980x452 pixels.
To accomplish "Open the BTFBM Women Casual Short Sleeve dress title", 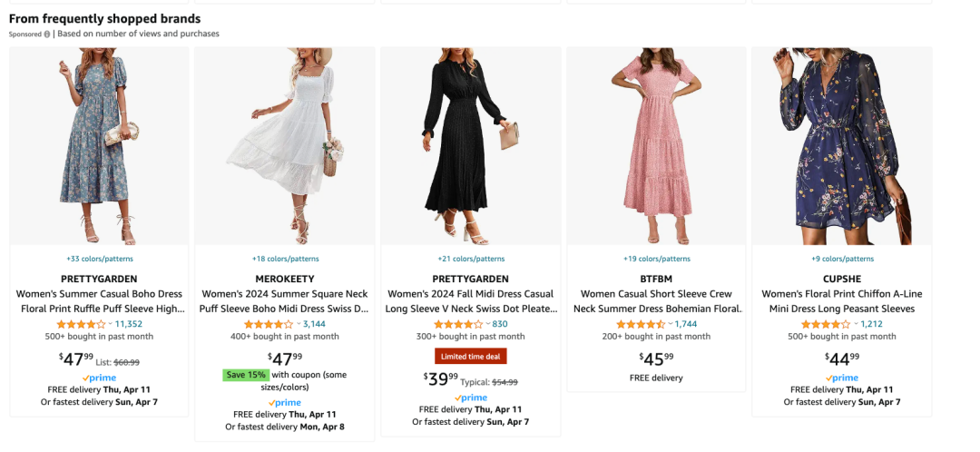I will (656, 301).
